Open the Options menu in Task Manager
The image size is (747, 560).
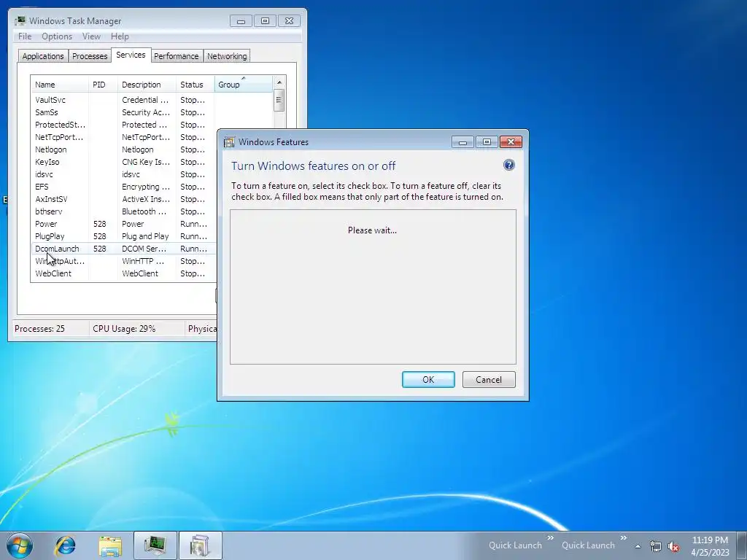coord(57,36)
